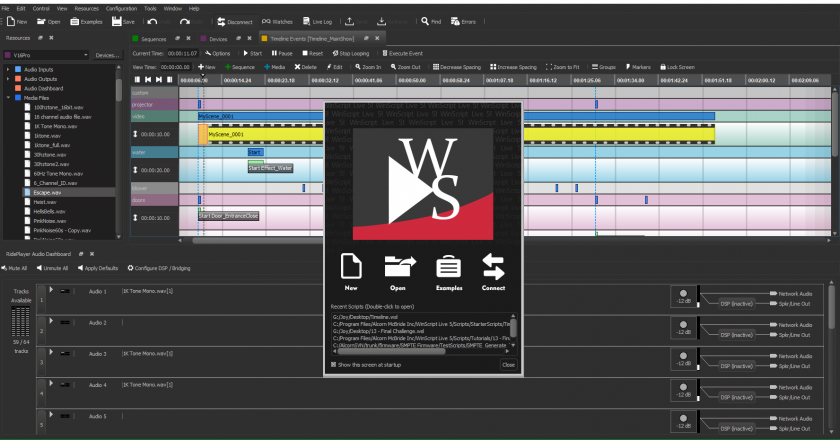This screenshot has height=440, width=840.
Task: Open the V16Pro device dropdown
Action: point(46,55)
